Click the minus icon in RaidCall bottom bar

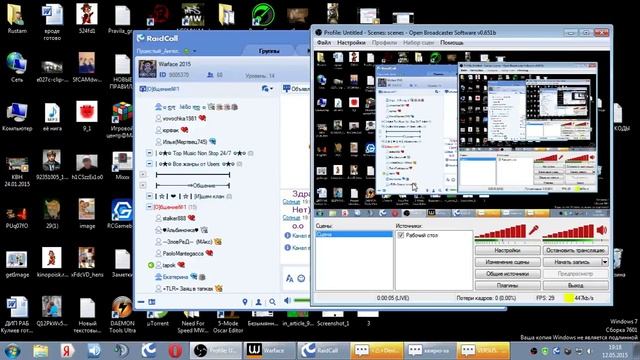pyautogui.click(x=141, y=302)
